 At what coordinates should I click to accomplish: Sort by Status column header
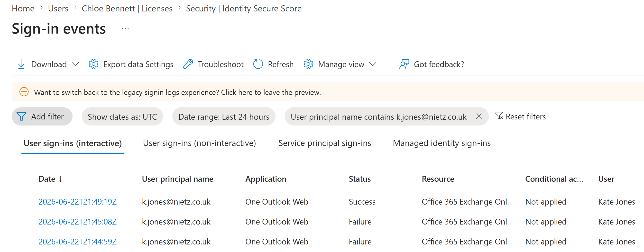pos(359,179)
